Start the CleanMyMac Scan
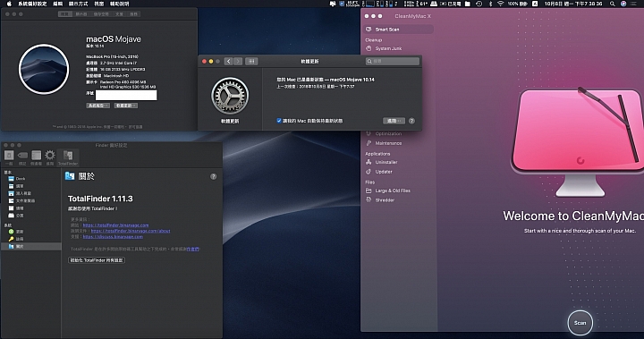Screen dimensions: 644x339 point(580,323)
